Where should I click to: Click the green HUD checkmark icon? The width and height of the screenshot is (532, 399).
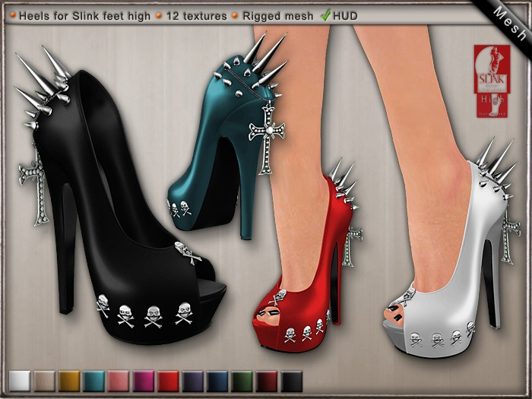point(326,15)
